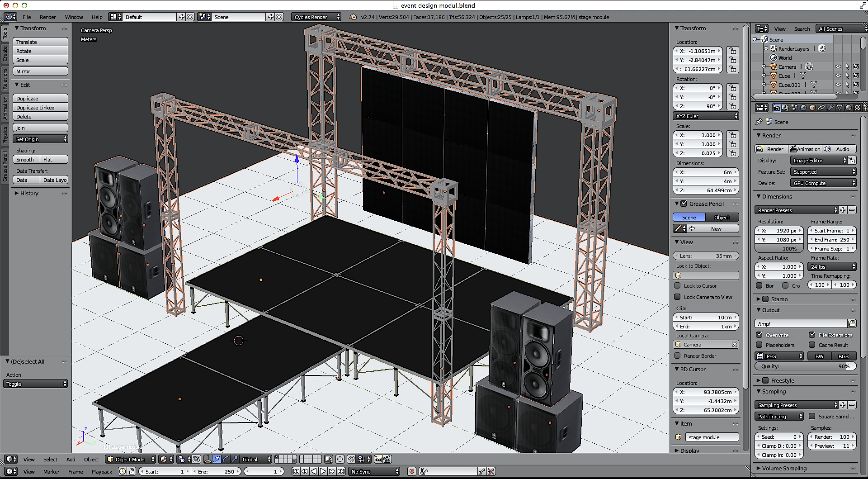
Task: Open the Render properties tab icon
Action: pyautogui.click(x=776, y=108)
